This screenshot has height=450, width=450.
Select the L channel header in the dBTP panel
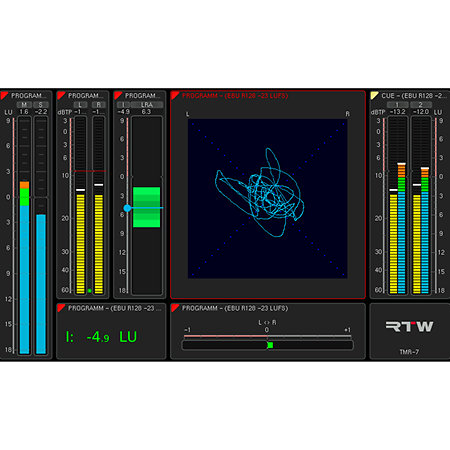(80, 105)
